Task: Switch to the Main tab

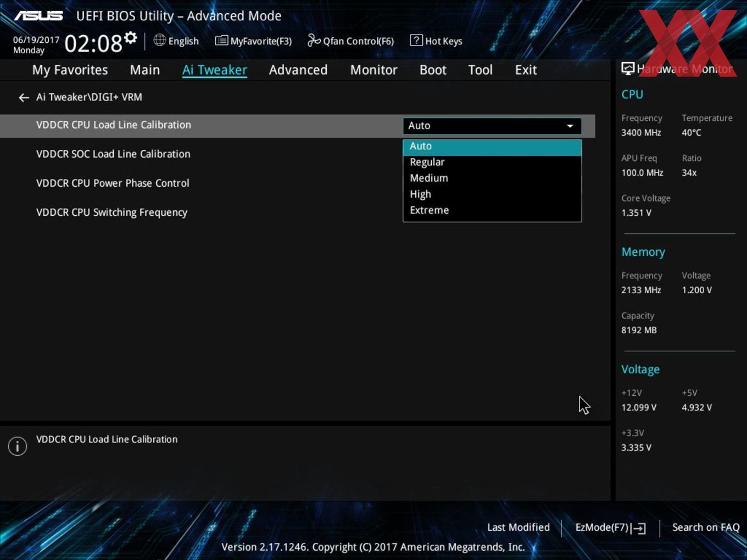Action: point(145,70)
